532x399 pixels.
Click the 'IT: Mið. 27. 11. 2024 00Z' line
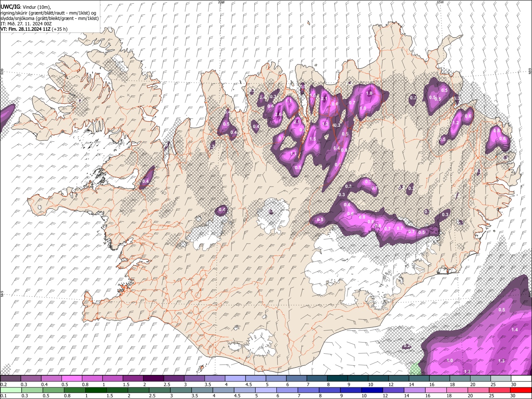pos(26,24)
